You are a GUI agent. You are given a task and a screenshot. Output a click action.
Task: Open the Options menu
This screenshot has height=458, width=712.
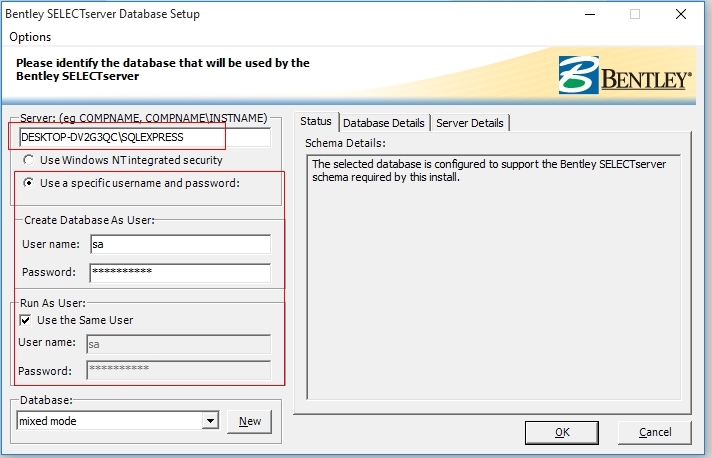(30, 37)
